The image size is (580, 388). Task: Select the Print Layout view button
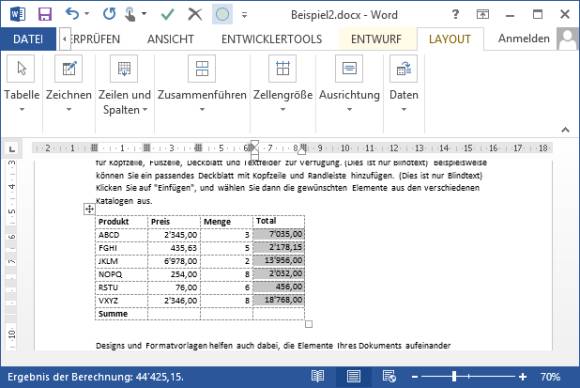point(353,377)
